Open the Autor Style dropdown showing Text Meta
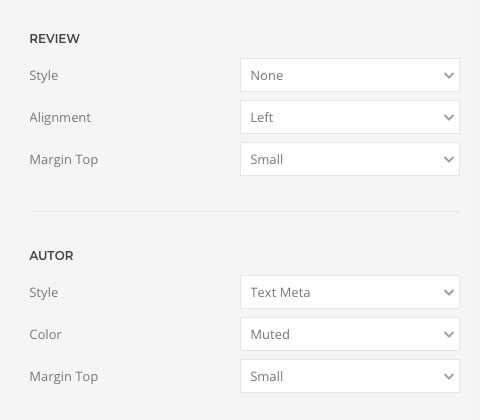The width and height of the screenshot is (480, 420). coord(350,292)
